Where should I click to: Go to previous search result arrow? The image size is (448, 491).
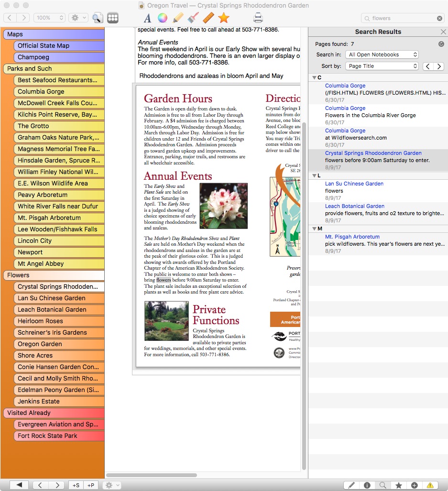click(428, 66)
